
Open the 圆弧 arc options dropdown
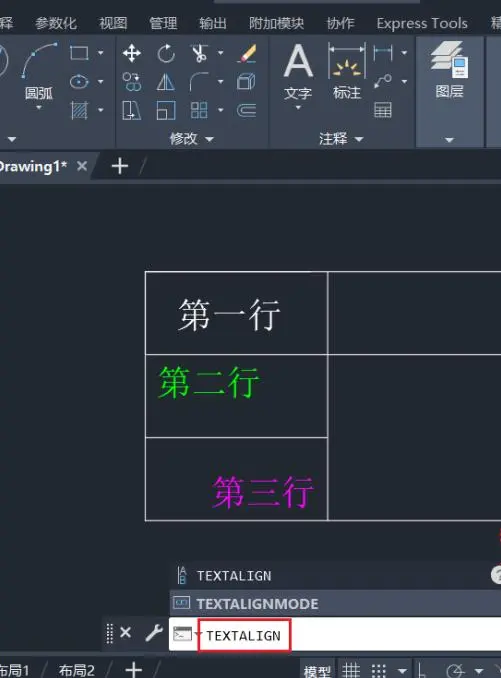click(x=39, y=108)
